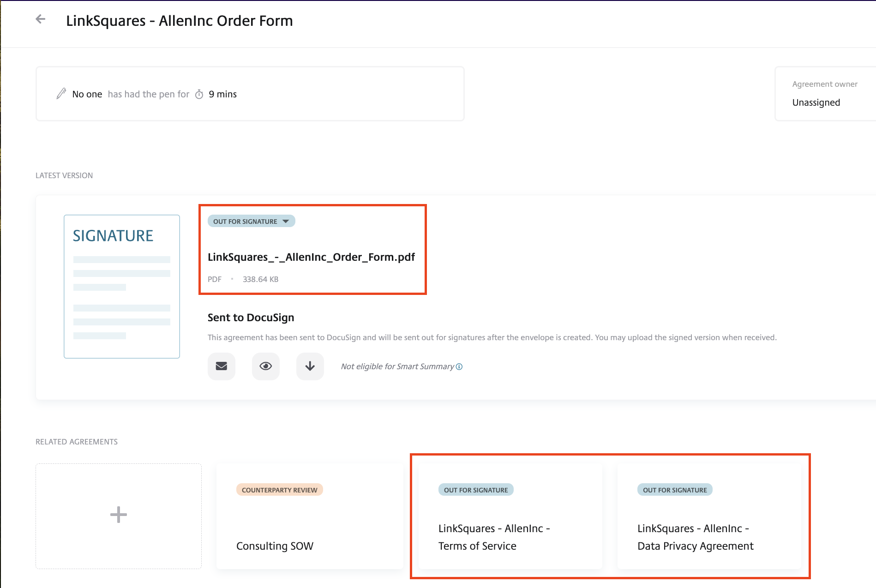Viewport: 876px width, 588px height.
Task: Open the Consulting SOW related agreement
Action: (x=310, y=516)
